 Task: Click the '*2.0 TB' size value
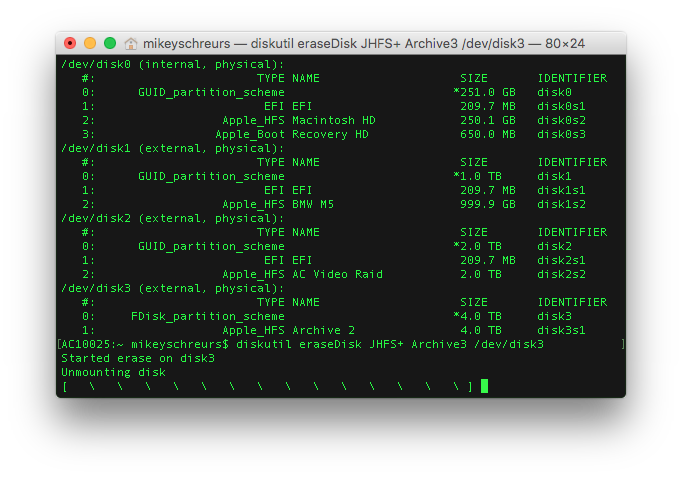pos(477,246)
